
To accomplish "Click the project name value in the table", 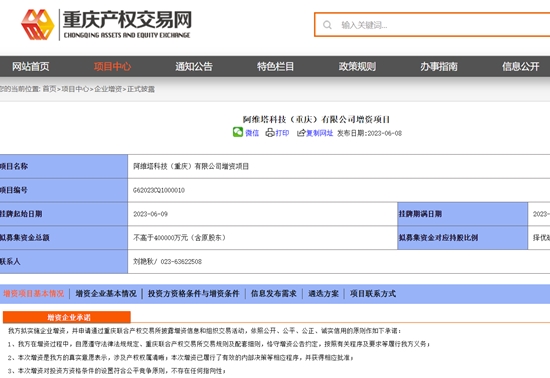I will tap(191, 166).
